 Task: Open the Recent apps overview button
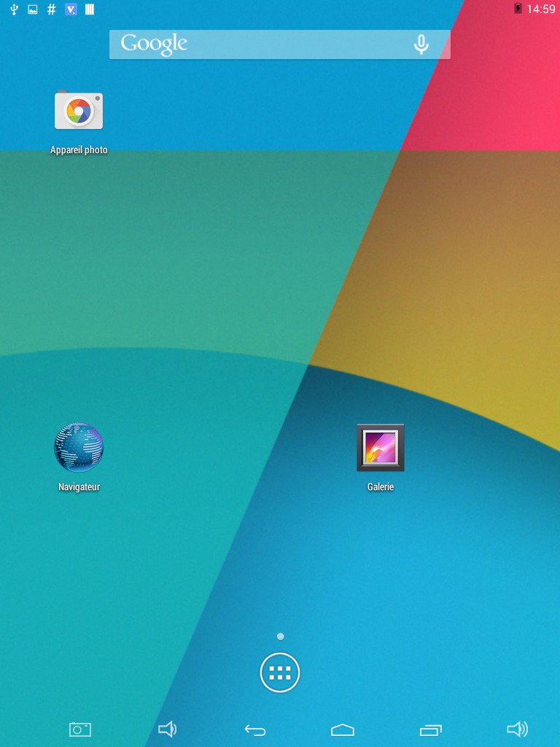pyautogui.click(x=430, y=729)
